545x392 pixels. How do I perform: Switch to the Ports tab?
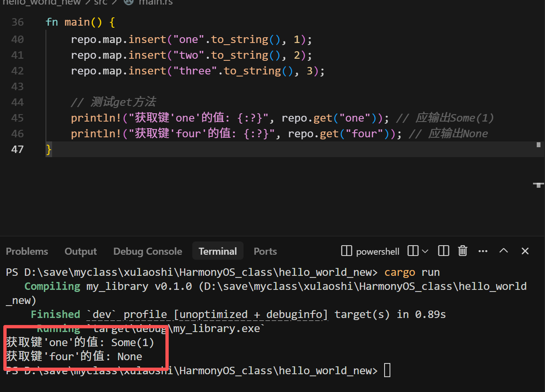(265, 251)
